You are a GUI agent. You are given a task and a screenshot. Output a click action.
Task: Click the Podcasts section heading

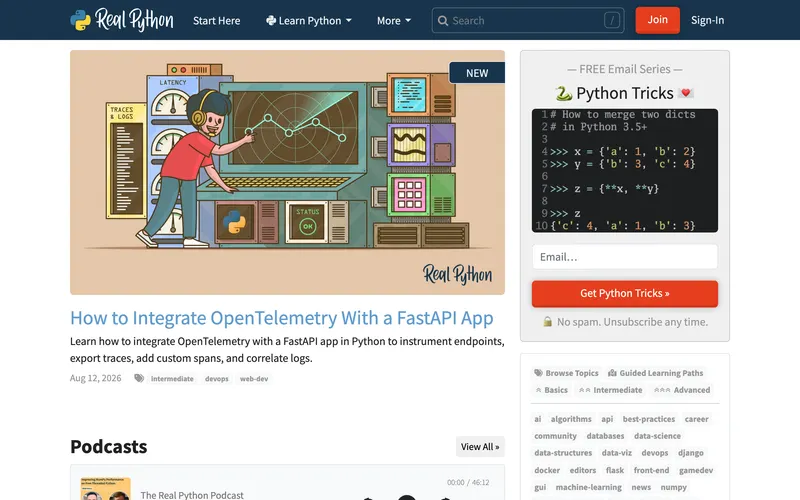109,446
